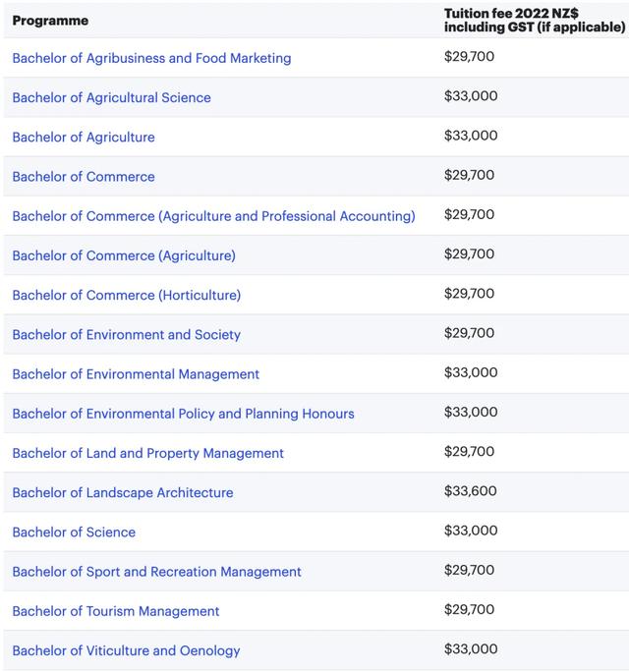The height and width of the screenshot is (672, 629).
Task: Open Bachelor of Agribusiness and Food Marketing link
Action: click(x=151, y=58)
